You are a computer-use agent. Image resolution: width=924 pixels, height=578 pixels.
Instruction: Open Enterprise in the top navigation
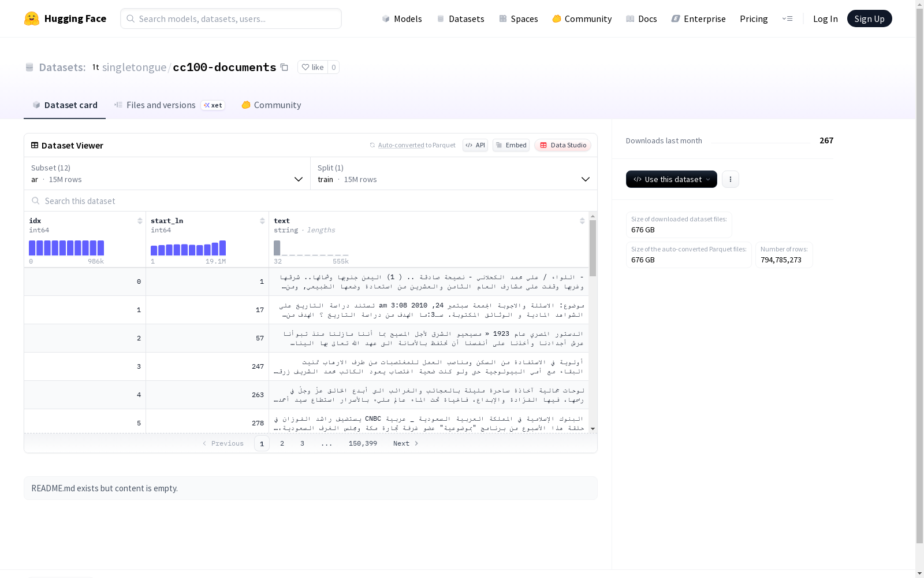[x=698, y=18]
